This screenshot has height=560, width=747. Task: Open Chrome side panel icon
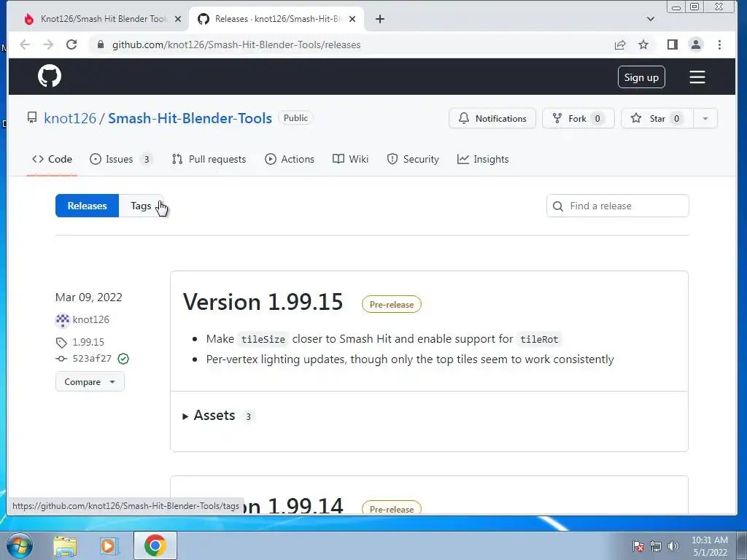(672, 44)
